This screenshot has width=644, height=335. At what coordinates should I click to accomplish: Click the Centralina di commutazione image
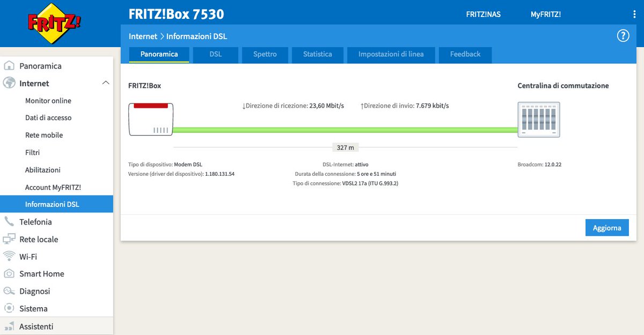[x=539, y=120]
